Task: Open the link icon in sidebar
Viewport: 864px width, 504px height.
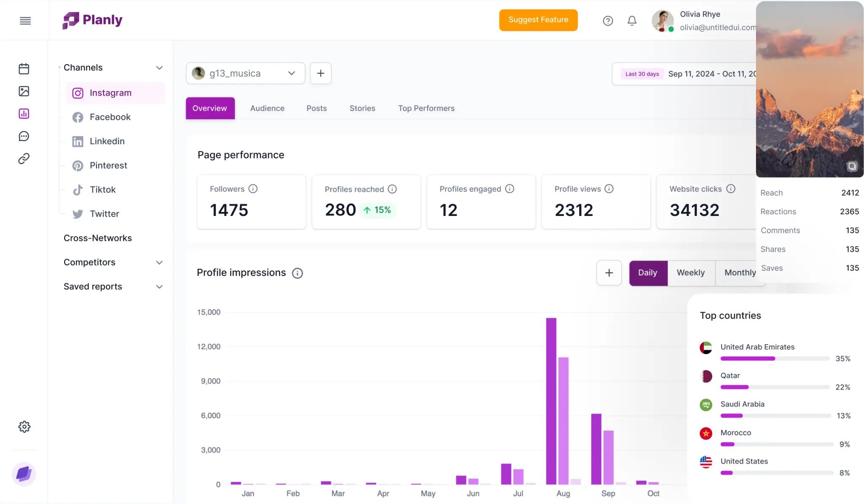Action: 24,159
